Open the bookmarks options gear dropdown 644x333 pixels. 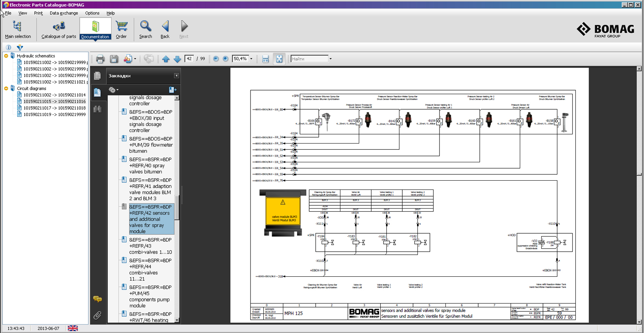(x=113, y=90)
